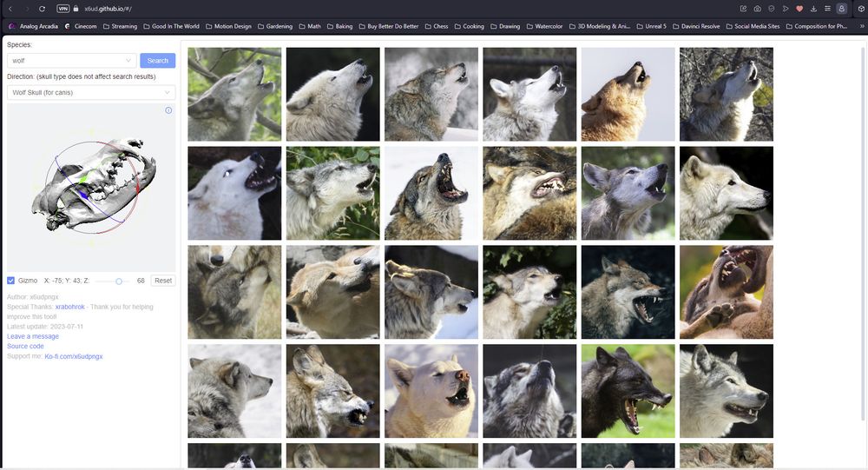
Task: Open the snapshot camera icon in toolbar
Action: point(757,9)
